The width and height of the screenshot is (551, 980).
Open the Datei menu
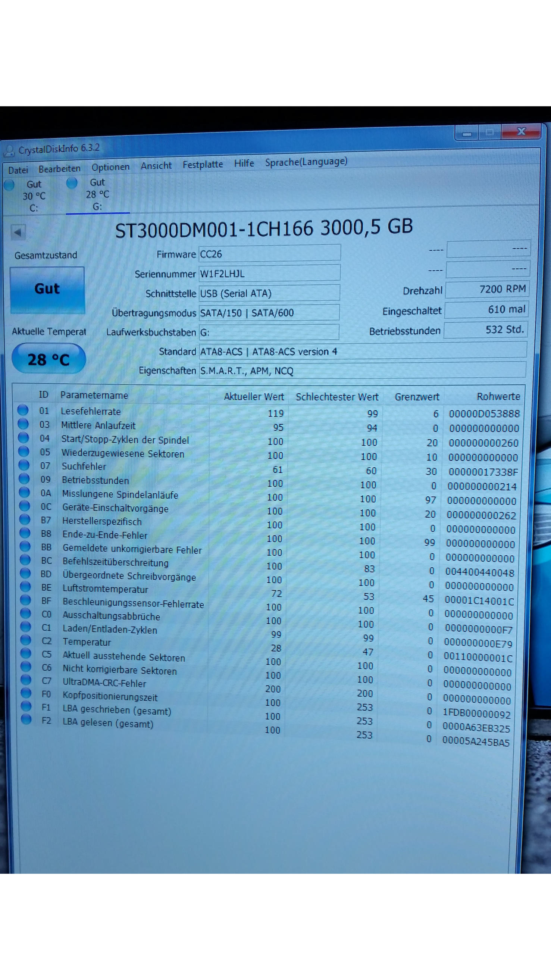[18, 170]
